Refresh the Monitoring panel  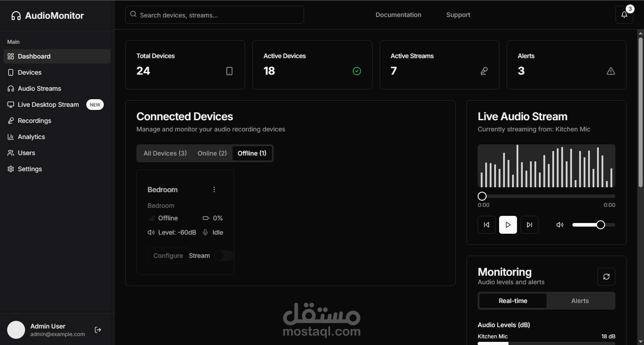click(x=606, y=277)
